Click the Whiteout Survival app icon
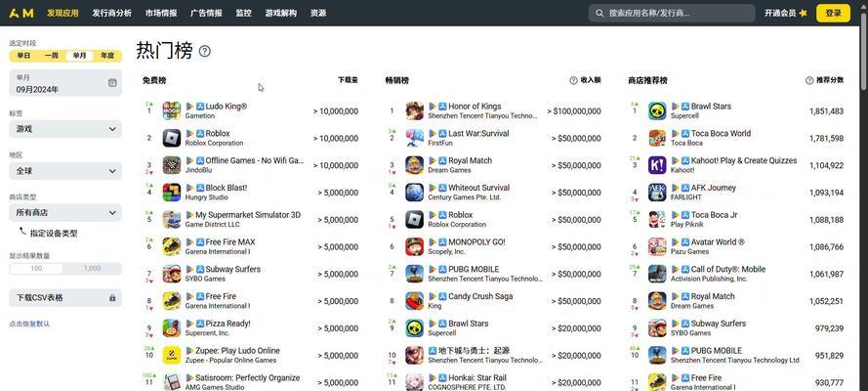 tap(415, 193)
